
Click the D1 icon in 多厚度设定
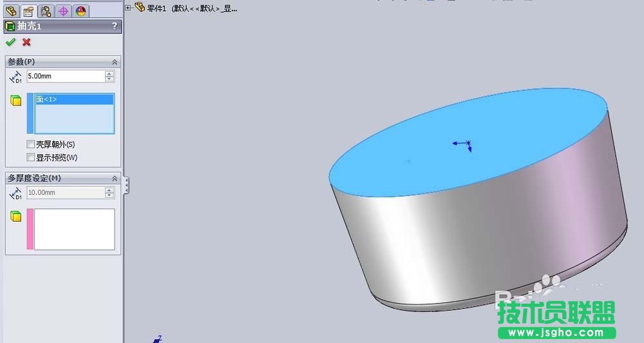pos(15,193)
